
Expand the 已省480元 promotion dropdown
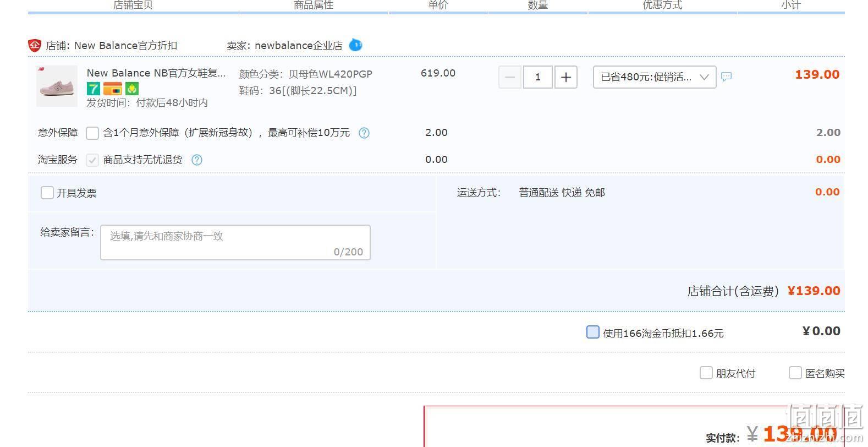pyautogui.click(x=655, y=77)
